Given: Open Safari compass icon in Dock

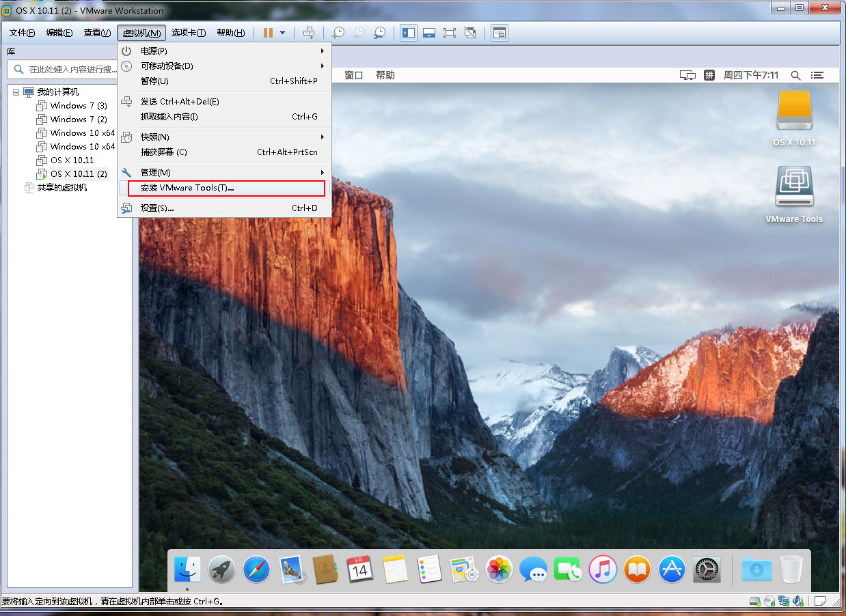Looking at the screenshot, I should click(257, 569).
